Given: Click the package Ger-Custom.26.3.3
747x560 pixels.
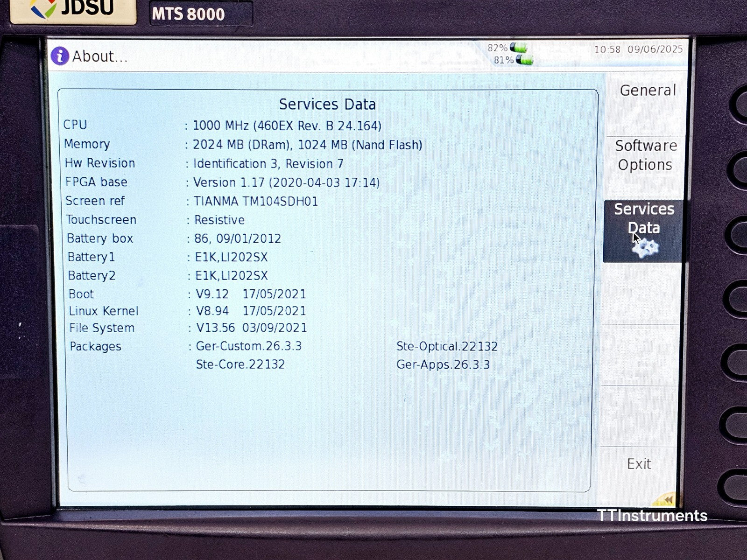Looking at the screenshot, I should [x=249, y=346].
